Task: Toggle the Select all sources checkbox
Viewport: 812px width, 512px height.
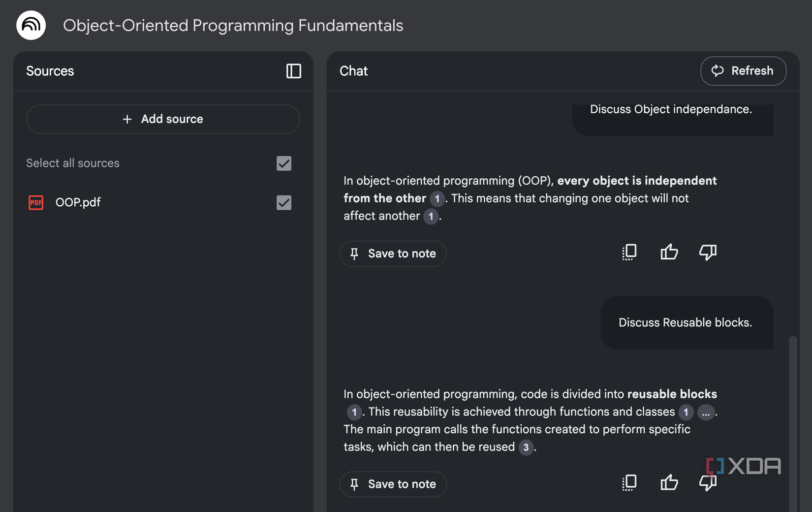Action: tap(284, 163)
